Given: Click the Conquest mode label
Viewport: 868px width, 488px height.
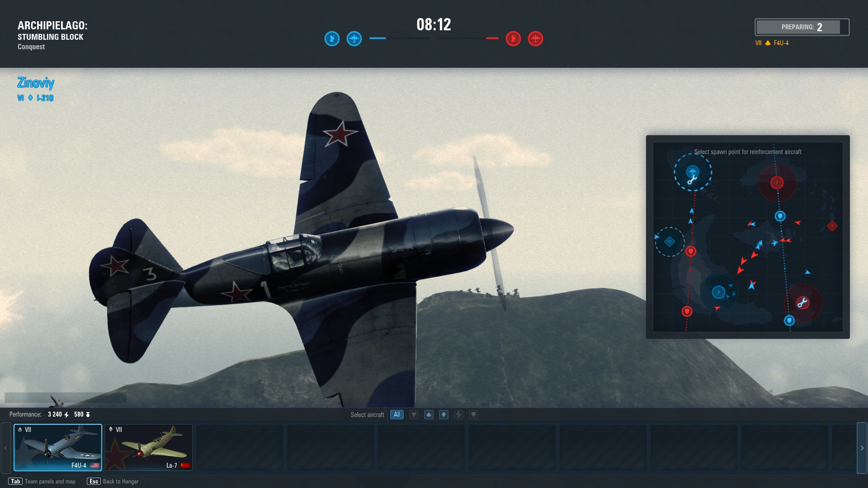Looking at the screenshot, I should (31, 47).
